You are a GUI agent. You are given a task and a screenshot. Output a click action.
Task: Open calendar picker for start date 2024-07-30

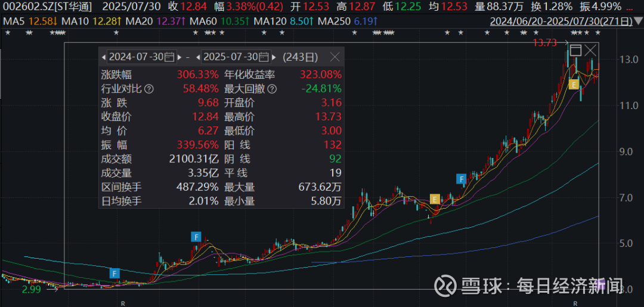pyautogui.click(x=169, y=57)
